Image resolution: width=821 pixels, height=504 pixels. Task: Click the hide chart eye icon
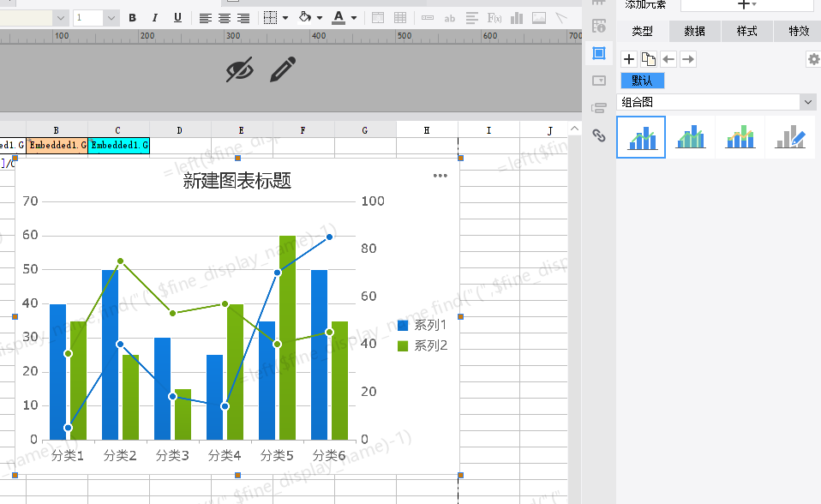coord(240,69)
